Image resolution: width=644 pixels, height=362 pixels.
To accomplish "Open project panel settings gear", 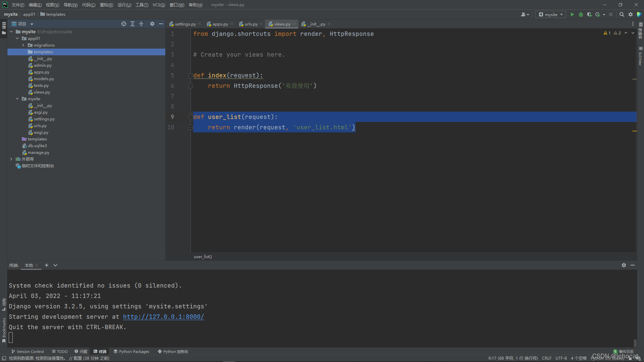I will coord(152,24).
